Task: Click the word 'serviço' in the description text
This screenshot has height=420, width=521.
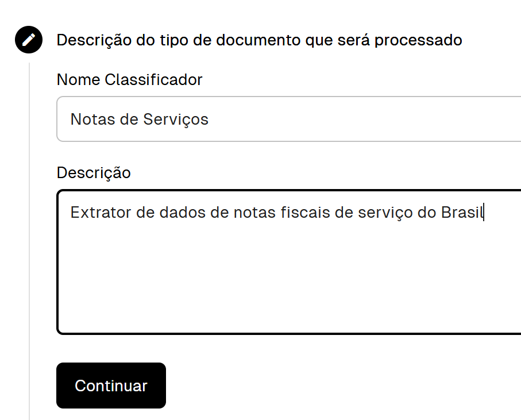Action: click(x=385, y=213)
